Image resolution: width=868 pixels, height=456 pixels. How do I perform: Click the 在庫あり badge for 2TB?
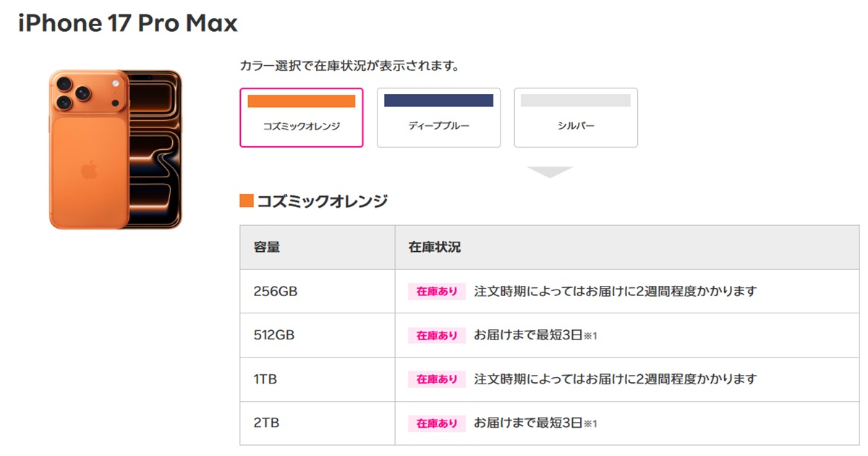pyautogui.click(x=436, y=423)
